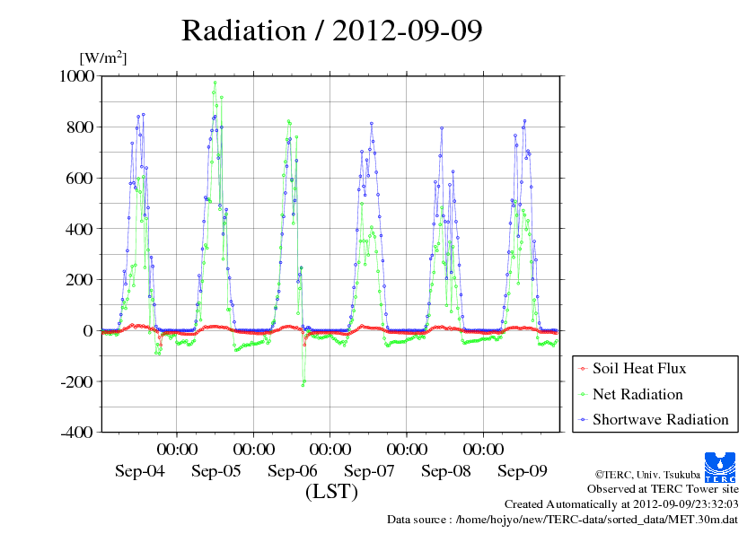Click the Sep-08 date label
The width and height of the screenshot is (756, 534).
[x=446, y=471]
